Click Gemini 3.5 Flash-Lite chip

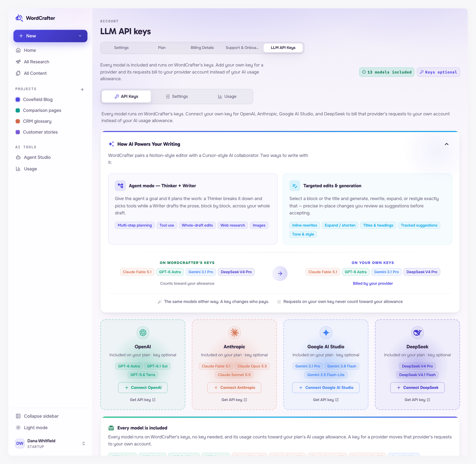(x=326, y=375)
